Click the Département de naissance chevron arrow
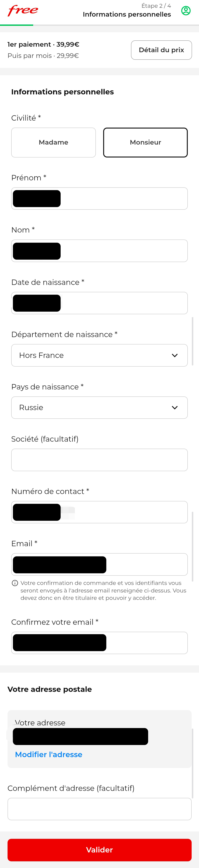This screenshot has width=199, height=868. 174,355
